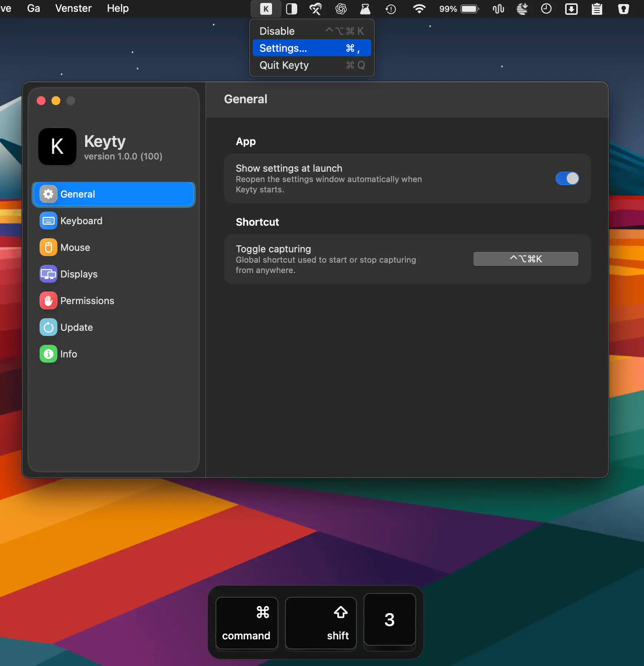This screenshot has width=644, height=666.
Task: Open the Venster menu in the menu bar
Action: pyautogui.click(x=73, y=8)
